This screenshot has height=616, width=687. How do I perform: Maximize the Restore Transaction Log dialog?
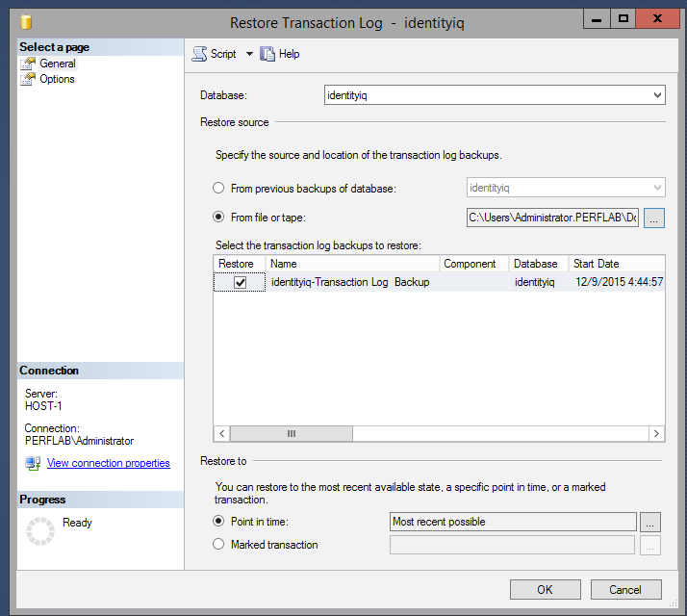coord(623,19)
